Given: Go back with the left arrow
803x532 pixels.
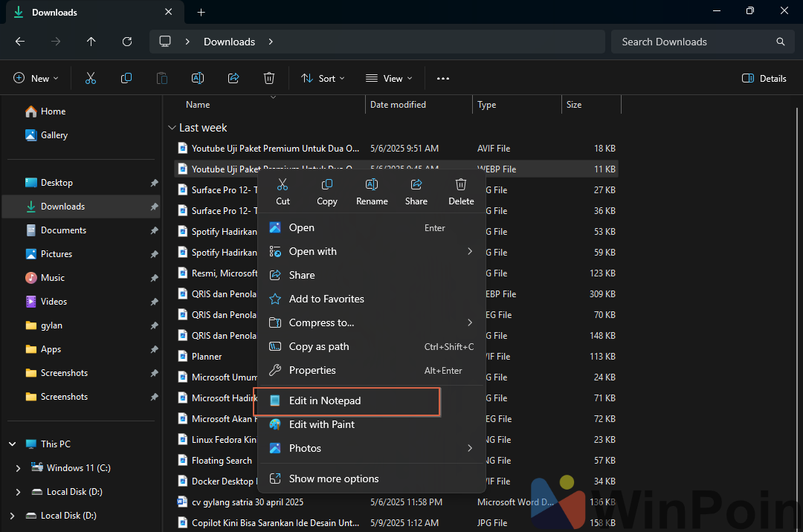Looking at the screenshot, I should click(20, 42).
